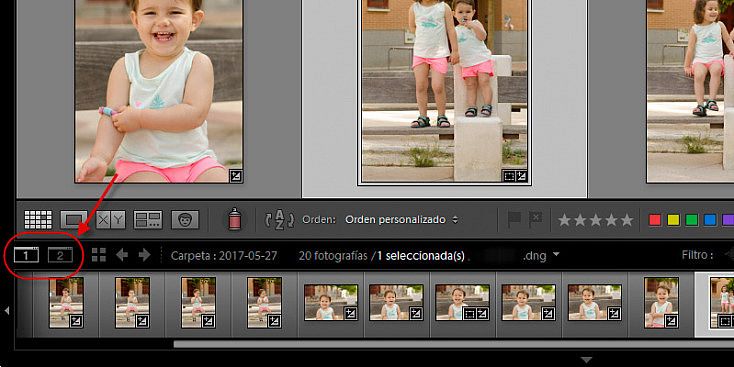The width and height of the screenshot is (734, 367).
Task: Click the Filtro label in filmstrip bar
Action: tap(697, 255)
